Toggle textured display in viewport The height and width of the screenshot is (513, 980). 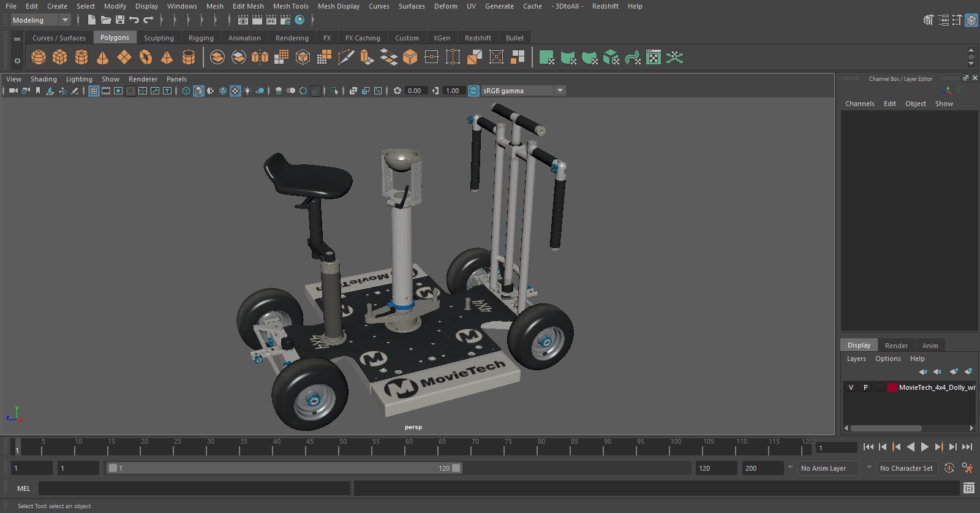click(x=235, y=91)
